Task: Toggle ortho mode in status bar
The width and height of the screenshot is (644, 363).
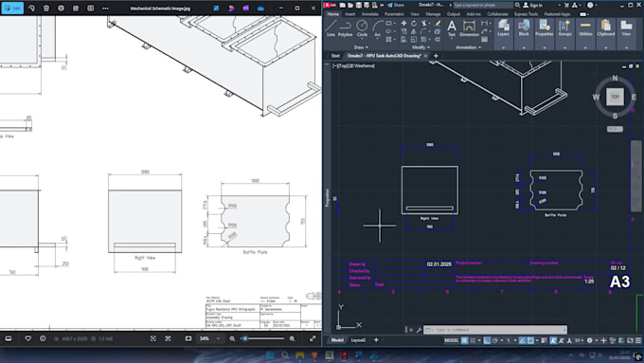Action: tap(487, 340)
